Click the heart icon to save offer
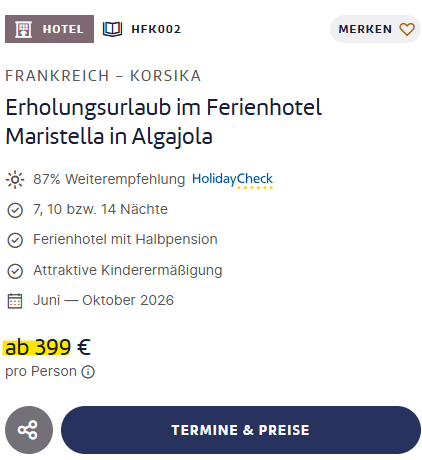422x460 pixels. [x=407, y=29]
